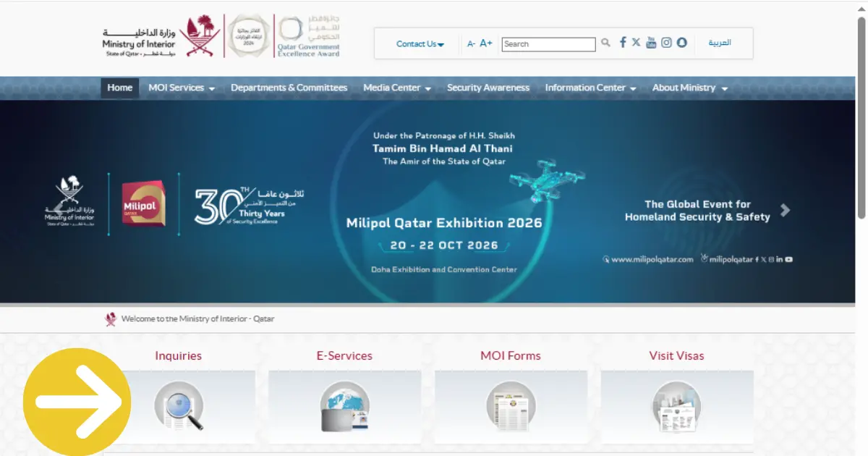Open Departments & Committees menu item
868x456 pixels.
click(289, 88)
